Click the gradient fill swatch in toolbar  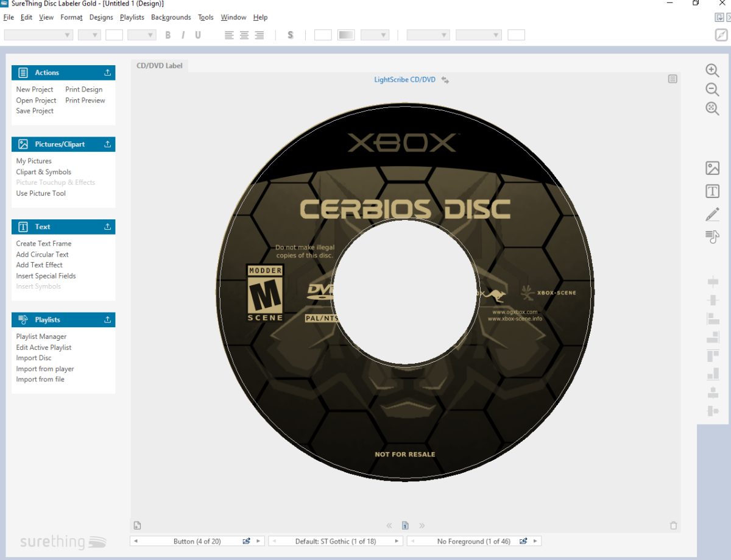pos(347,35)
